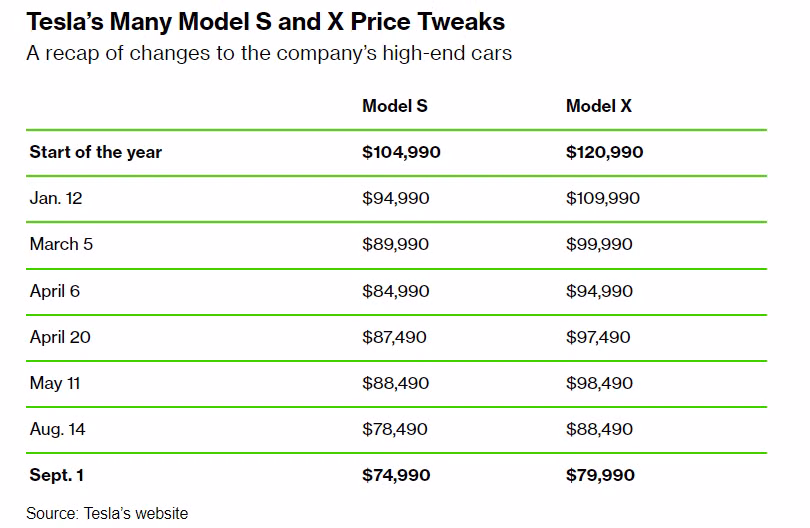Select the April 20 row label
The image size is (810, 528).
(60, 337)
